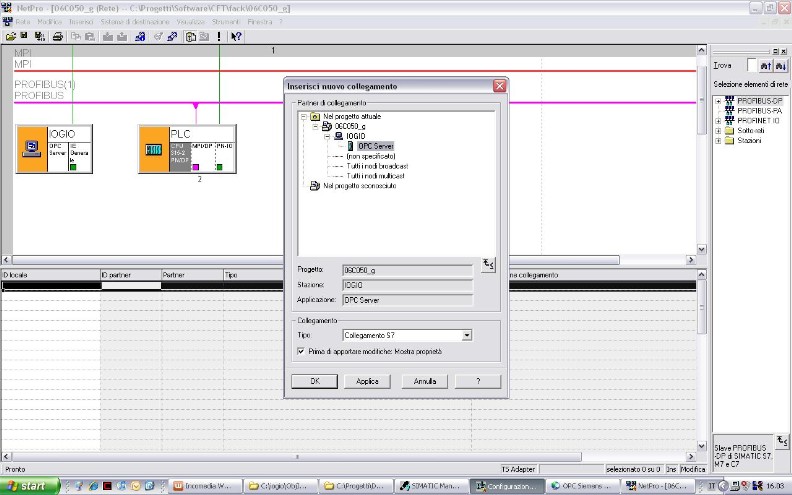Image resolution: width=792 pixels, height=495 pixels.
Task: Toggle 'Prima di apportare modifiche' checkbox
Action: pos(301,351)
